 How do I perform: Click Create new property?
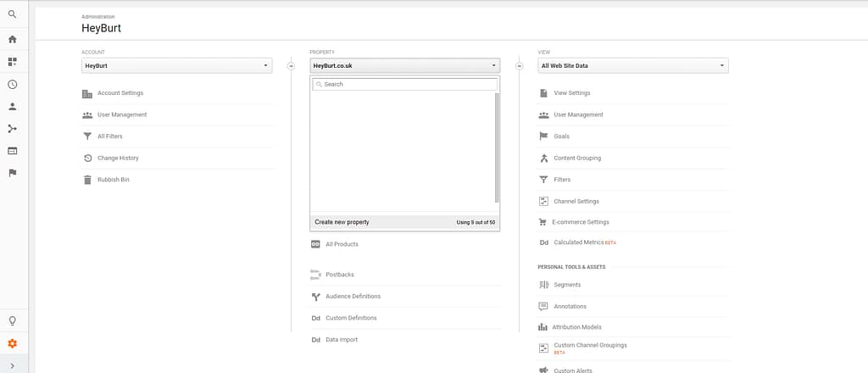tap(342, 222)
